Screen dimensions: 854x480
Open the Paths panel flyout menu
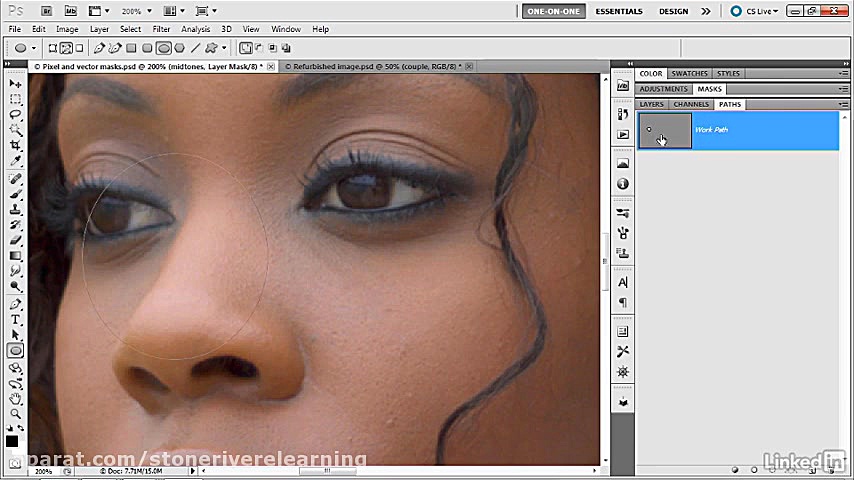tap(843, 104)
